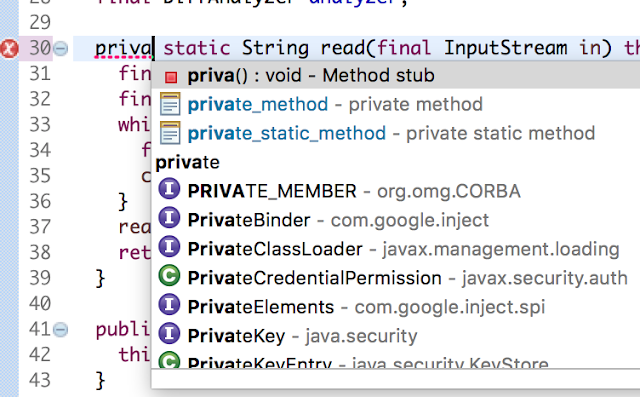Click the PrivateKey interface icon
The image size is (640, 397).
(x=169, y=333)
